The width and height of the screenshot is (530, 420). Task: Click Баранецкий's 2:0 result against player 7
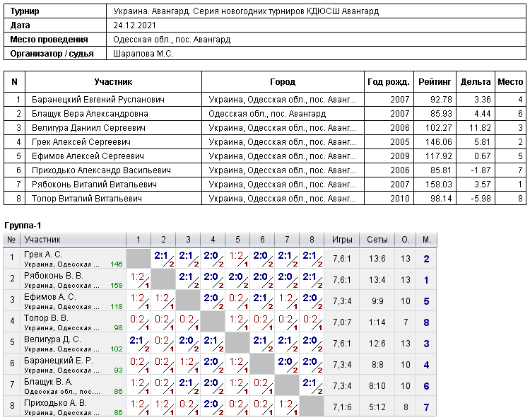click(285, 362)
